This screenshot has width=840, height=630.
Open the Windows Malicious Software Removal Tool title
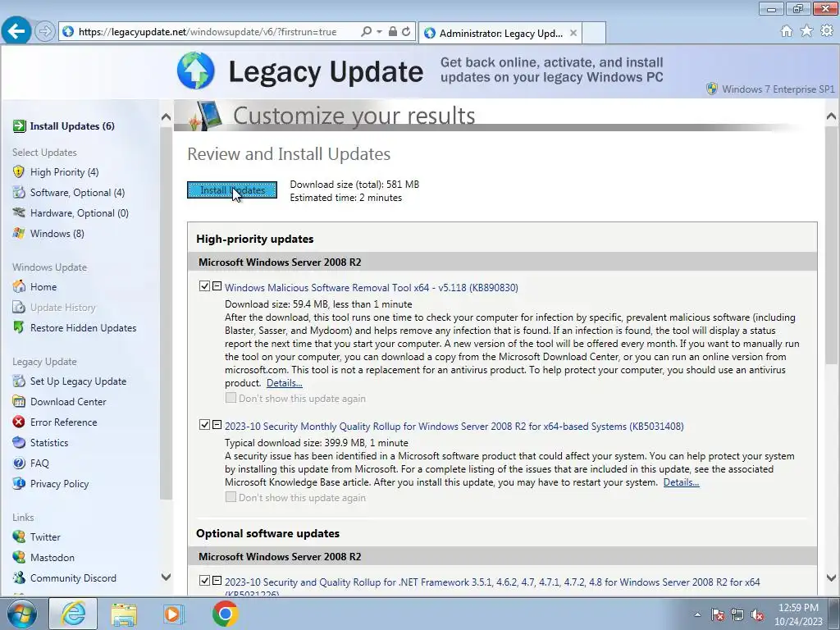point(372,288)
